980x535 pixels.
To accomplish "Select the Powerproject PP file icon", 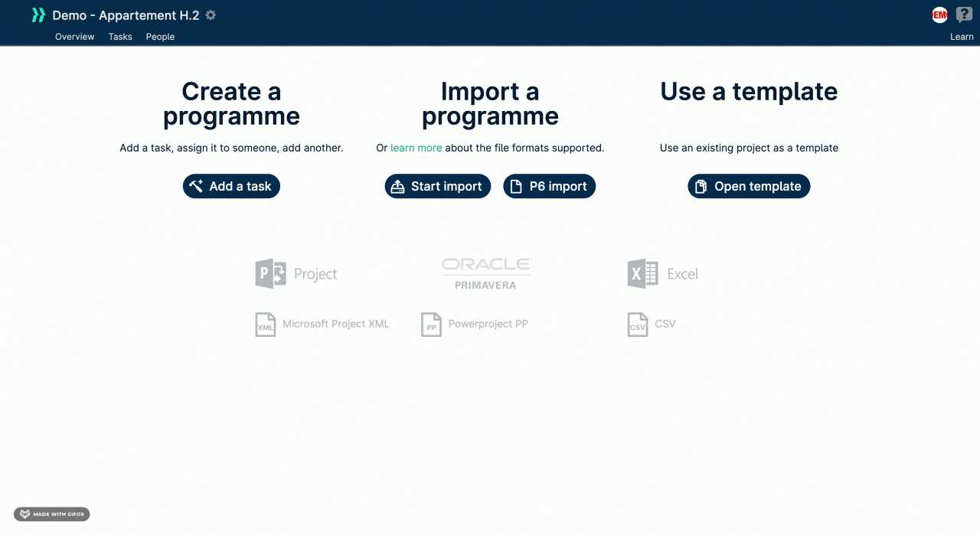I will coord(431,325).
